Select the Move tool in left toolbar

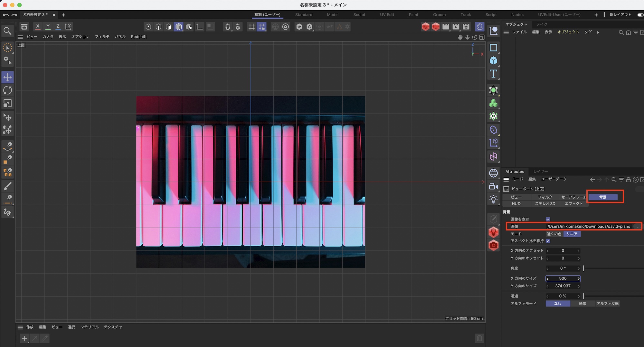pos(7,77)
